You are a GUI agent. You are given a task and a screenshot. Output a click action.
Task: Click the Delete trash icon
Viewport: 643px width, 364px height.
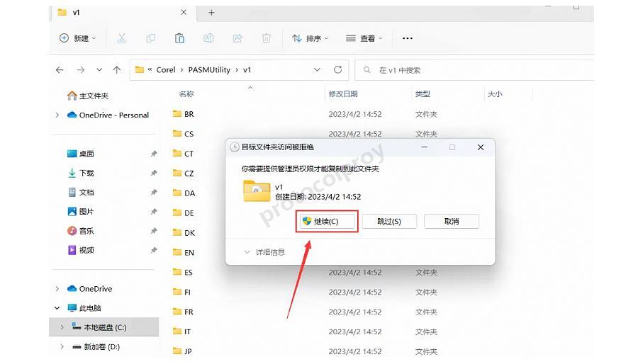point(267,38)
